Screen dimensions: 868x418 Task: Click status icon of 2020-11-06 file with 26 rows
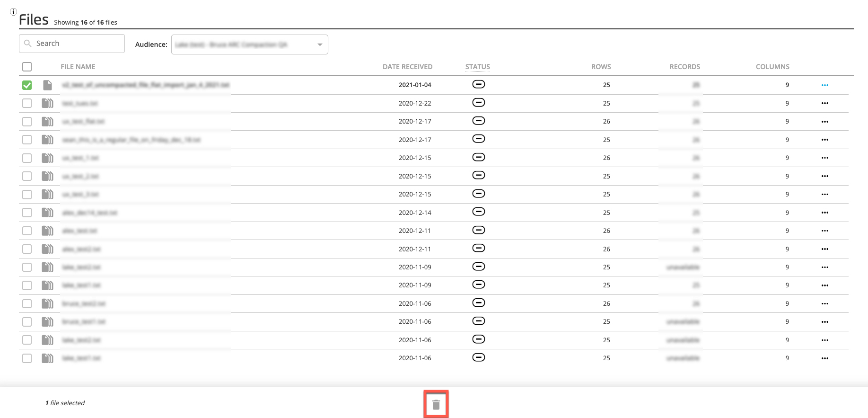[479, 302]
